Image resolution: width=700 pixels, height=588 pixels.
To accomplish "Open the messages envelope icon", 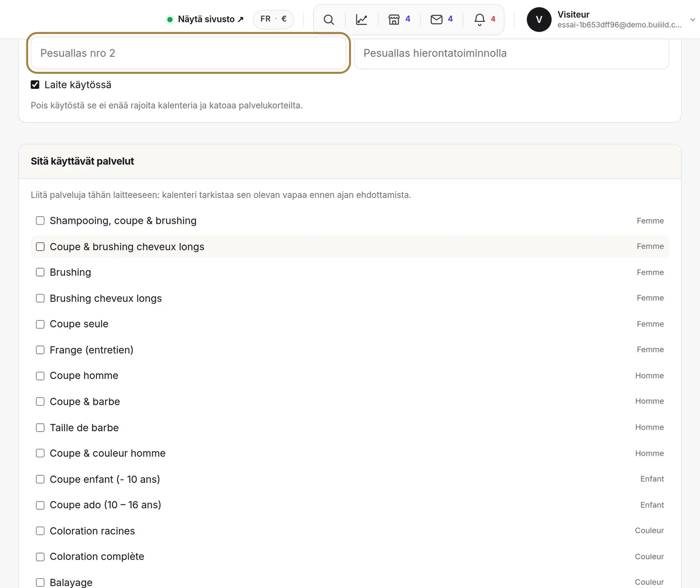I will click(441, 19).
